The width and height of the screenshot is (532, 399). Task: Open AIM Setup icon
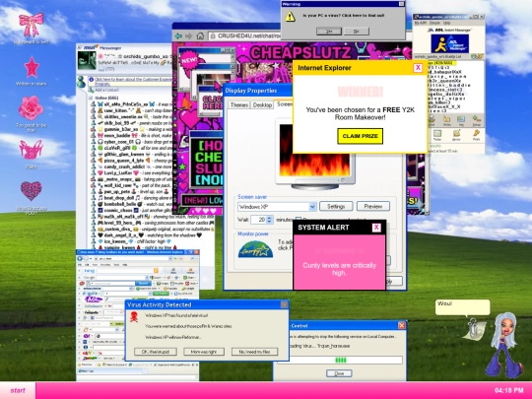(477, 120)
